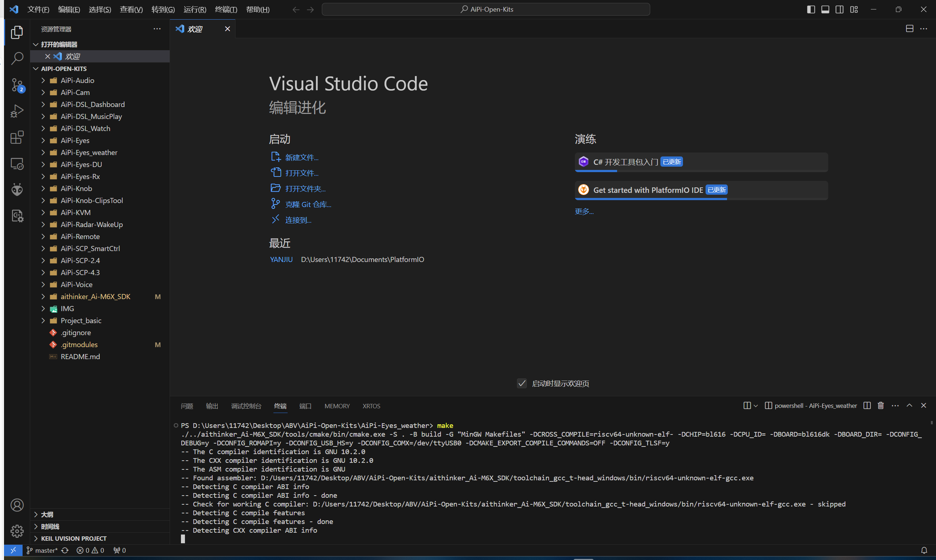The image size is (936, 560).
Task: Open the C# 开发工具包入门 walkthrough
Action: pos(701,162)
